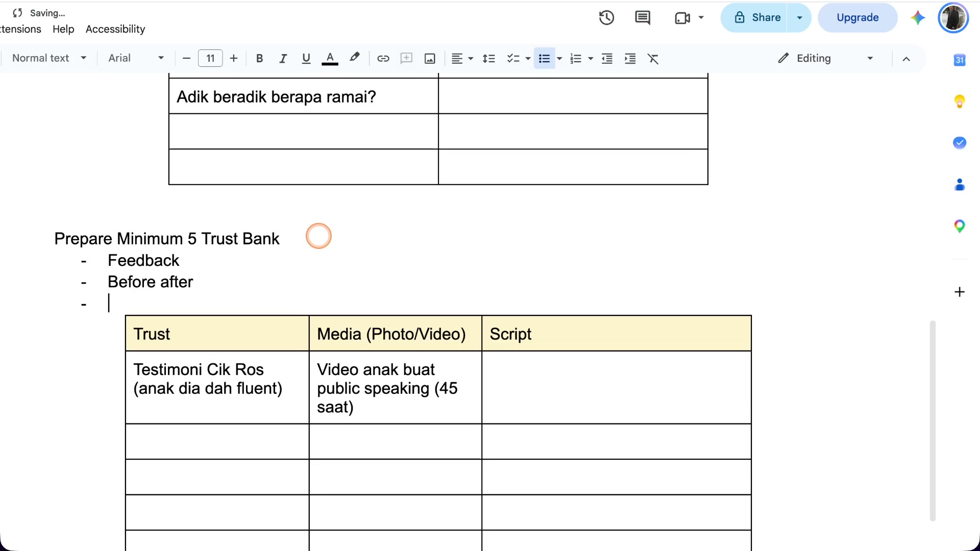The width and height of the screenshot is (980, 551).
Task: Insert an image from the toolbar
Action: 430,59
